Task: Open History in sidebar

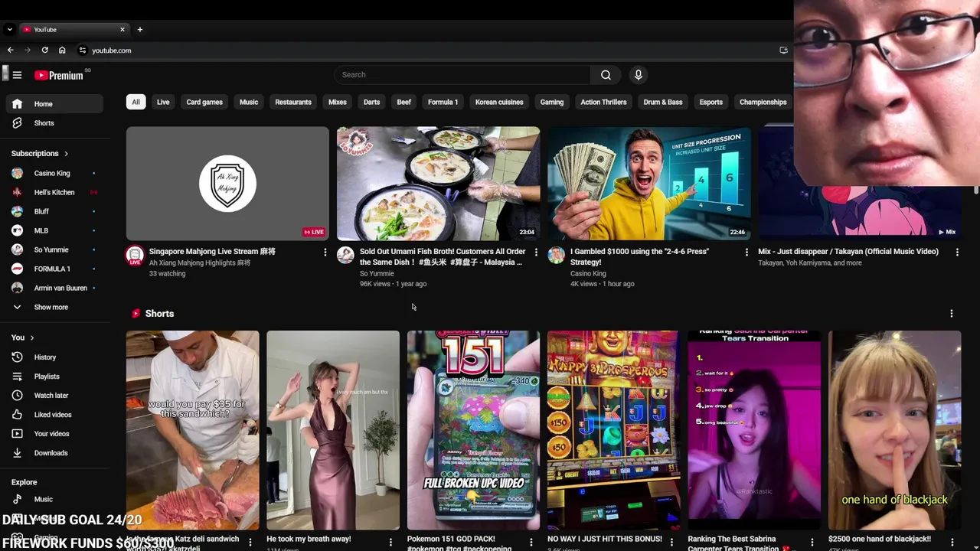Action: [x=54, y=357]
